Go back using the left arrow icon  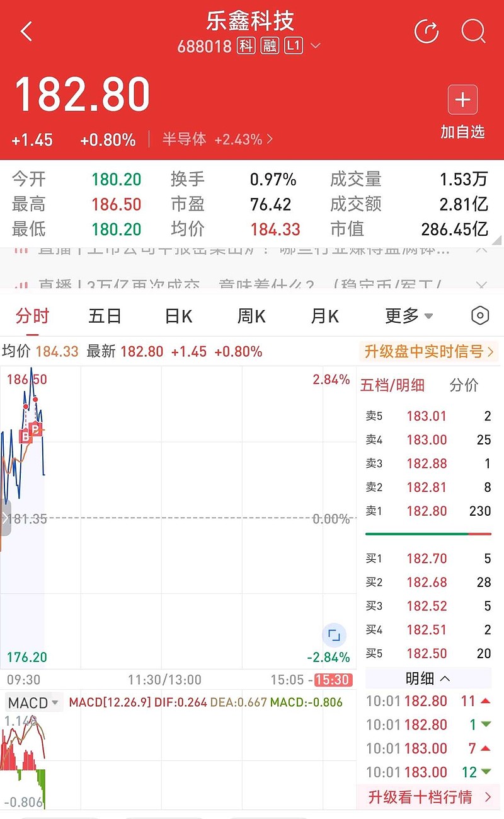26,31
